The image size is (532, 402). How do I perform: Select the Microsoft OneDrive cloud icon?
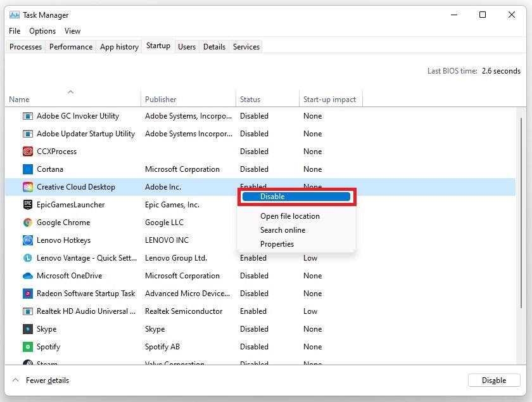pos(28,276)
